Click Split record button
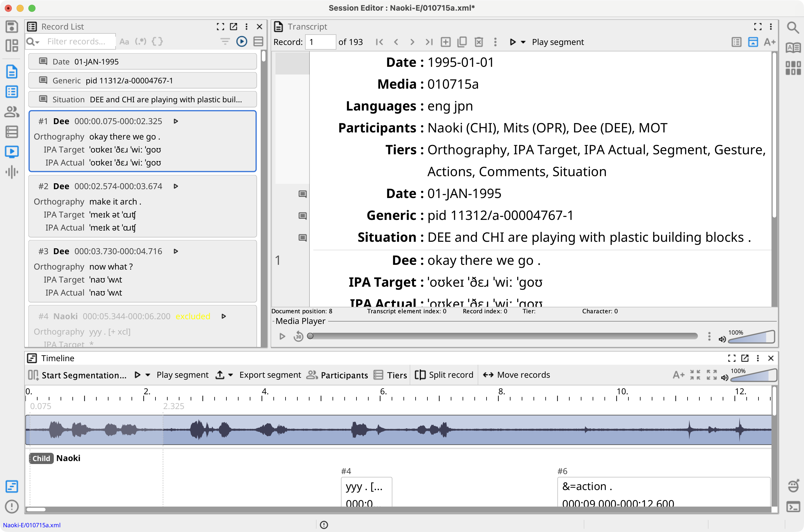The image size is (804, 532). (x=444, y=375)
